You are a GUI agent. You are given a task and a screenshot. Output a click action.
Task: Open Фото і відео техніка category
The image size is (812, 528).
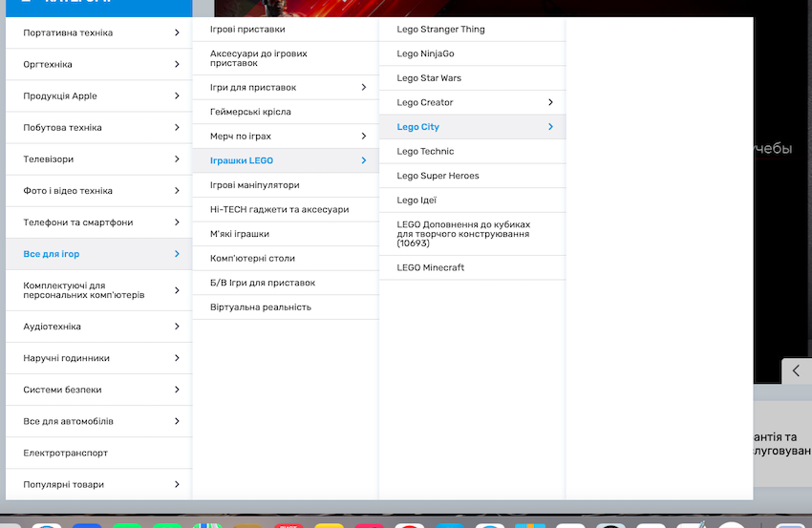99,191
